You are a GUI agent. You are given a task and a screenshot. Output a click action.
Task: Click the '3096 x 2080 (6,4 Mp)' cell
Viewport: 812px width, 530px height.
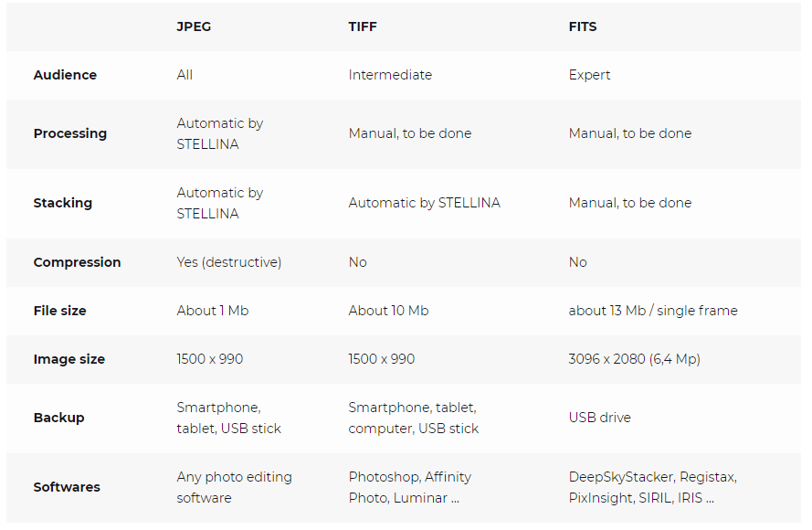[635, 359]
